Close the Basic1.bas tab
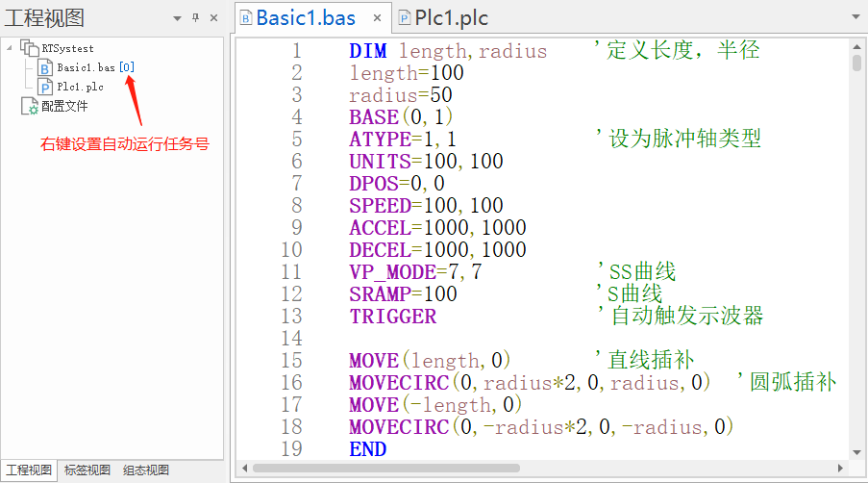This screenshot has height=483, width=868. (377, 18)
